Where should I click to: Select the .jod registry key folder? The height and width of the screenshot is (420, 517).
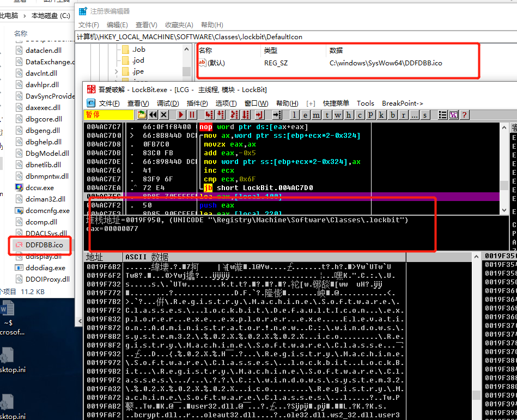click(x=138, y=60)
